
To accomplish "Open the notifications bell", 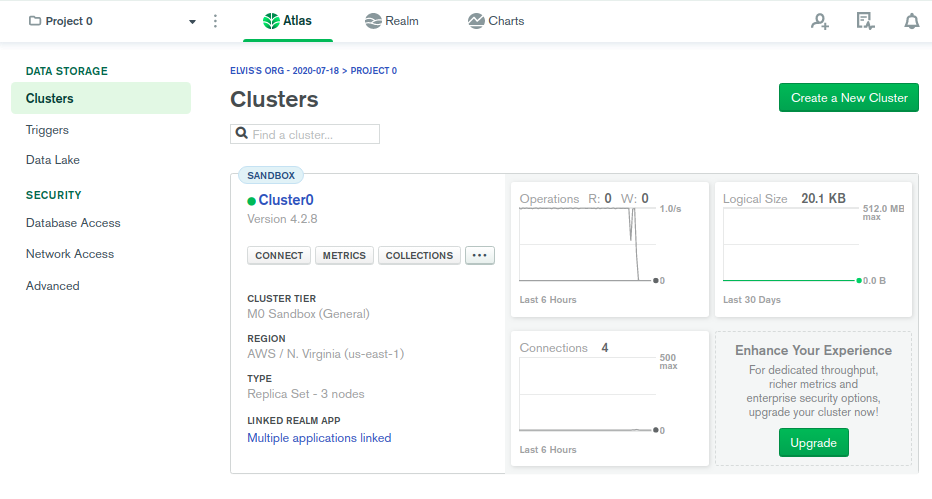I will 911,21.
